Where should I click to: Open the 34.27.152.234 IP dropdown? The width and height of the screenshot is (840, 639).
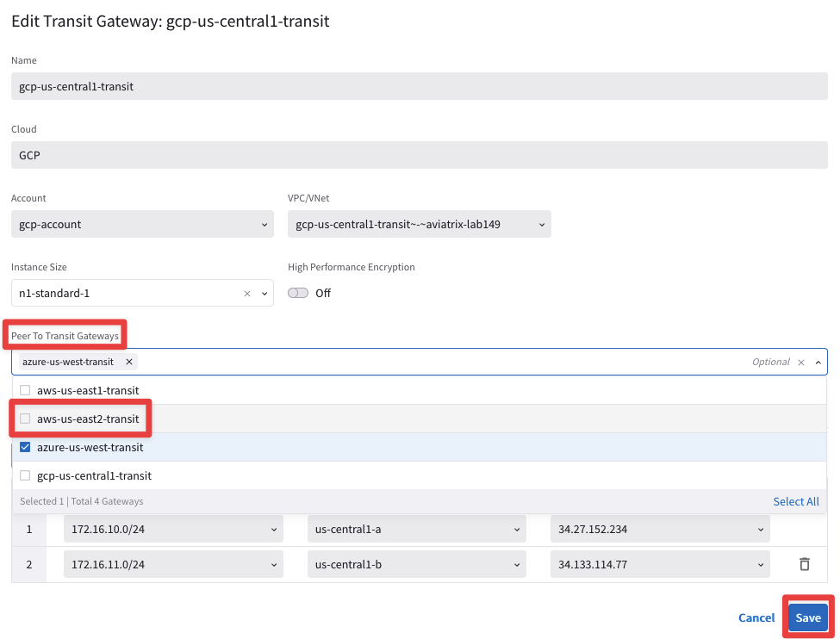tap(660, 529)
